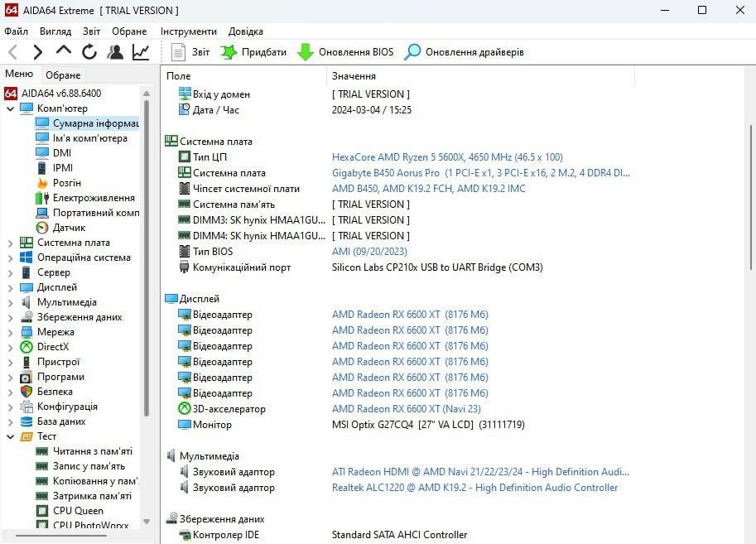Collapse the Тест tree node
Viewport: 756px width, 544px height.
pyautogui.click(x=10, y=436)
